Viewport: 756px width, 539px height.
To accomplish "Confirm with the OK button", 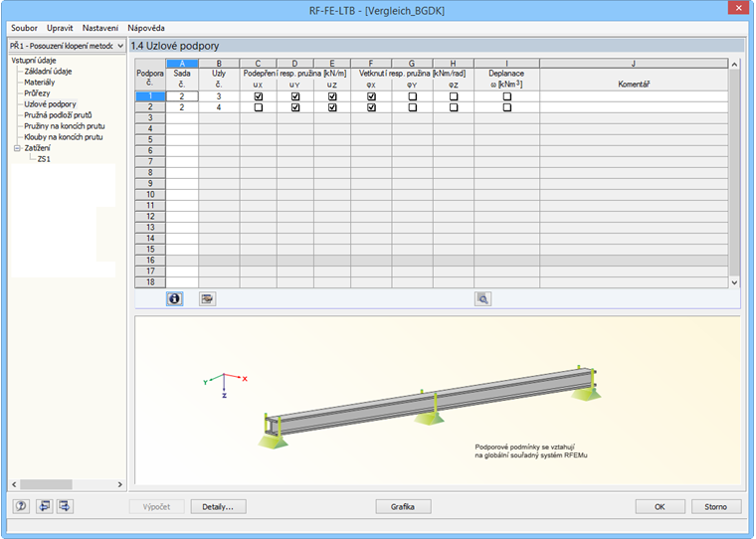I will coord(660,507).
